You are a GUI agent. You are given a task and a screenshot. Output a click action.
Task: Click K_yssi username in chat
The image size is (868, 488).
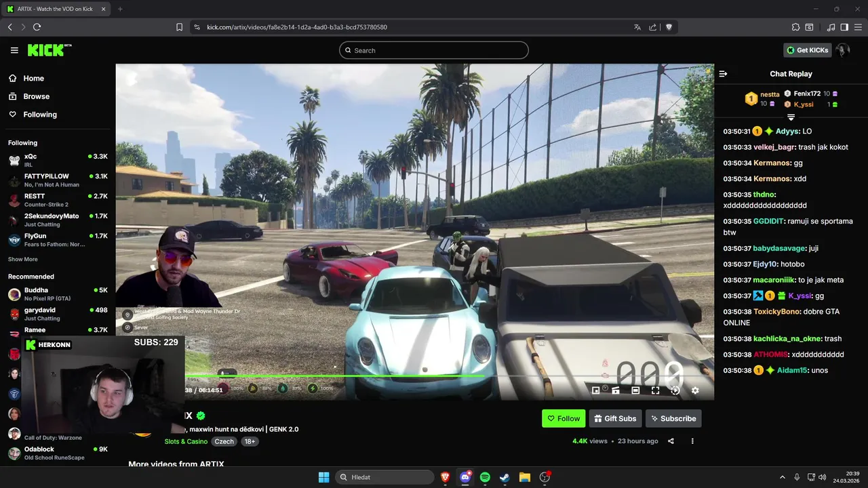800,296
